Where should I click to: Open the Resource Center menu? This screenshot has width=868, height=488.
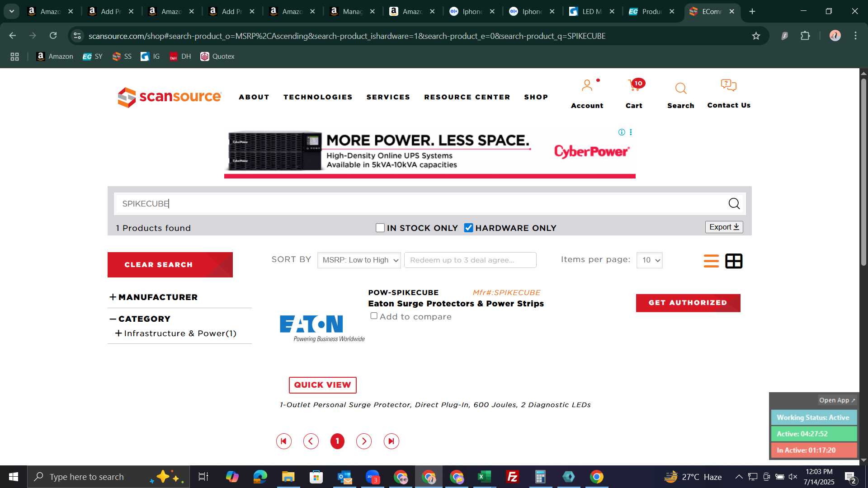[467, 97]
